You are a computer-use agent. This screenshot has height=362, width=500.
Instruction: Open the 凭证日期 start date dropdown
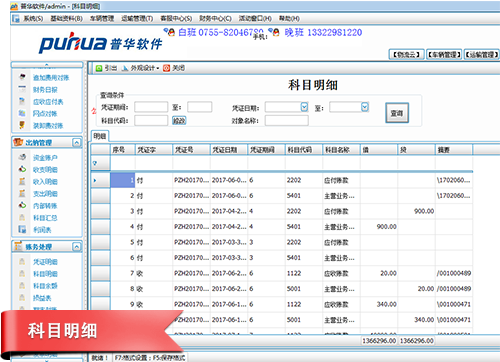[x=304, y=107]
